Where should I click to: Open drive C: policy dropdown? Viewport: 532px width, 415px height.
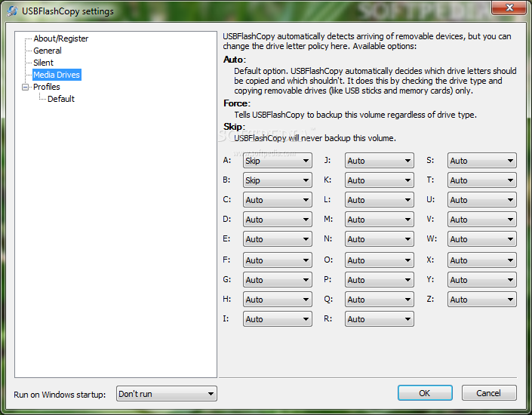[x=278, y=200]
